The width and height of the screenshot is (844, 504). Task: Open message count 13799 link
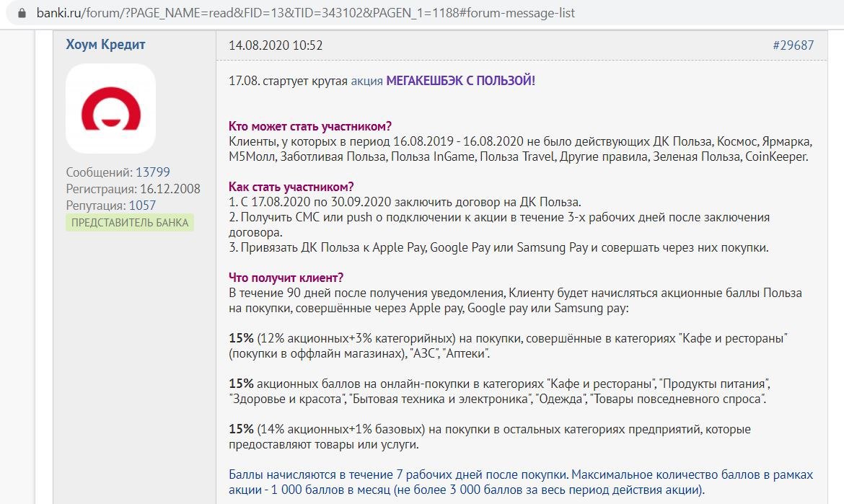tap(152, 172)
